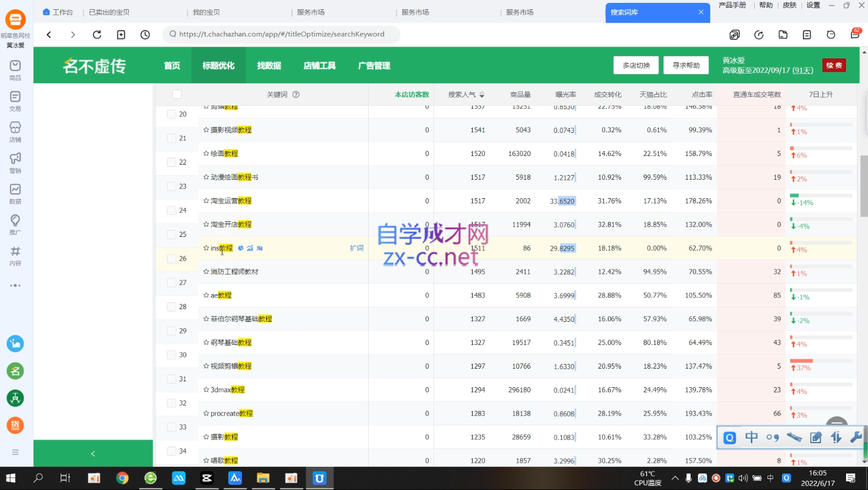This screenshot has width=868, height=490.
Task: Click the 7-day rise bar for 淘宝运营教程
Action: coord(821,196)
